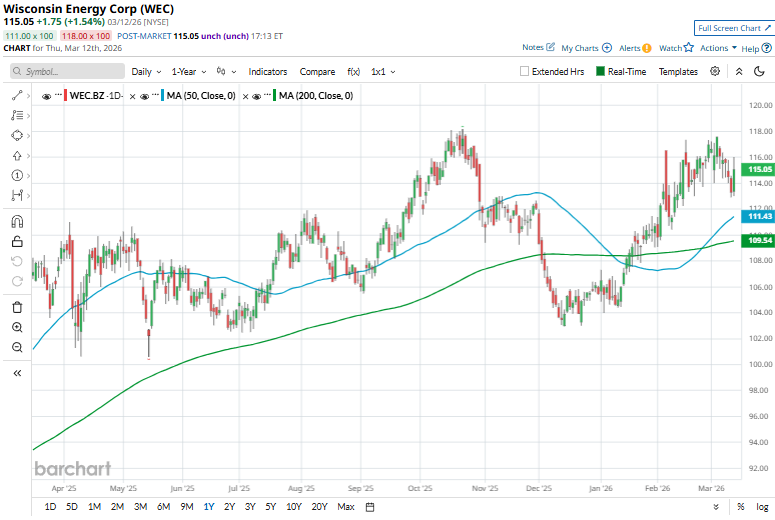Screen dimensions: 775x520
Task: Click the lock drawings icon
Action: (x=17, y=241)
